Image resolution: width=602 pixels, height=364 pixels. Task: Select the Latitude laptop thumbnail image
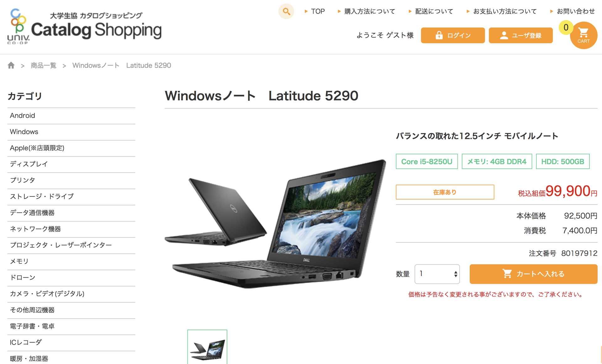tap(207, 347)
